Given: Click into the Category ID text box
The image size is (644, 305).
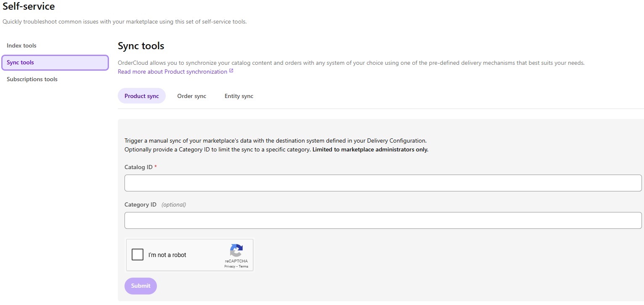Looking at the screenshot, I should coord(383,220).
